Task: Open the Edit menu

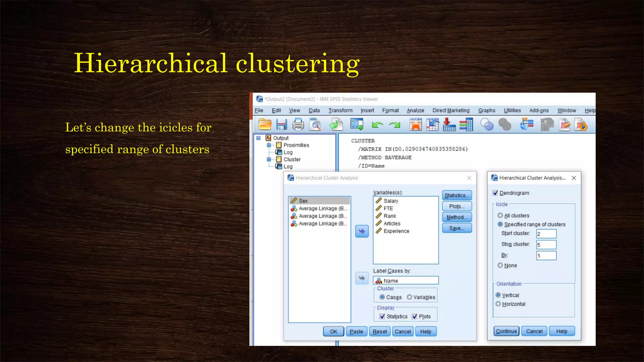Action: 276,111
